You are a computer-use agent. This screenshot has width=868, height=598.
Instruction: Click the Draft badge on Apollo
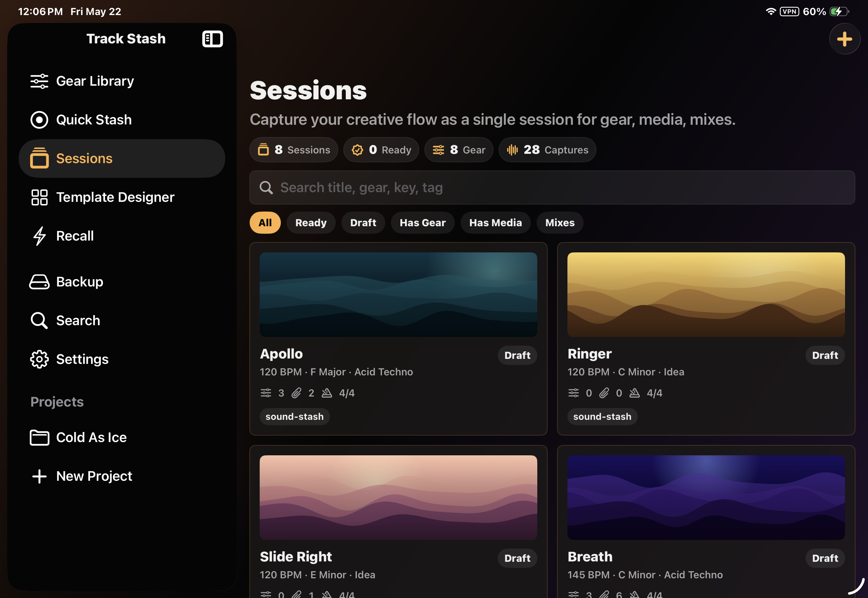[x=518, y=356]
